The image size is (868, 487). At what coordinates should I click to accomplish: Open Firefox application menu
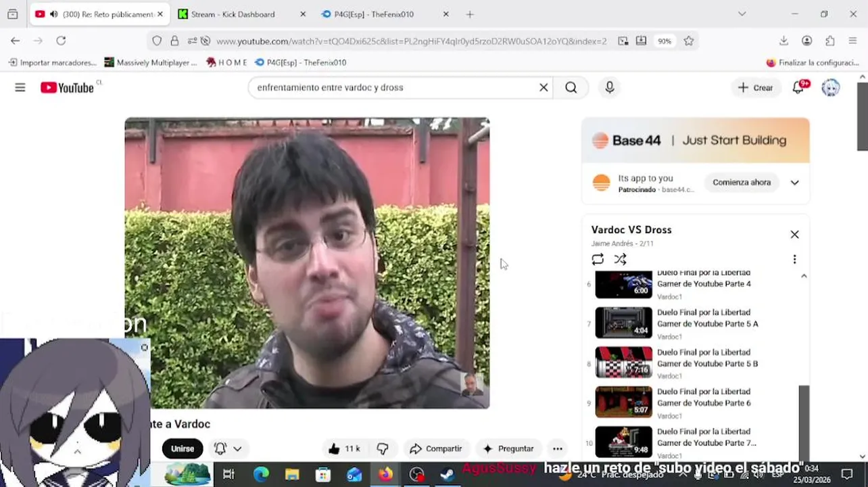(x=852, y=41)
